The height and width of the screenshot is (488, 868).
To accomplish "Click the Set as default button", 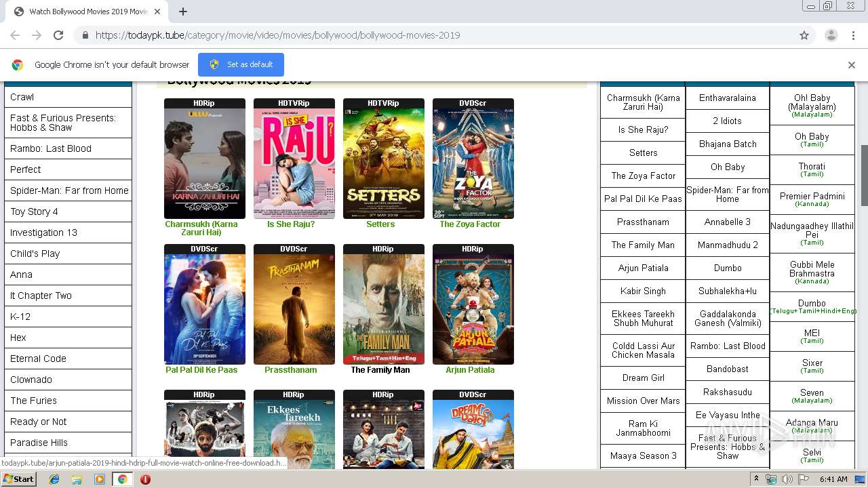I will coord(241,64).
